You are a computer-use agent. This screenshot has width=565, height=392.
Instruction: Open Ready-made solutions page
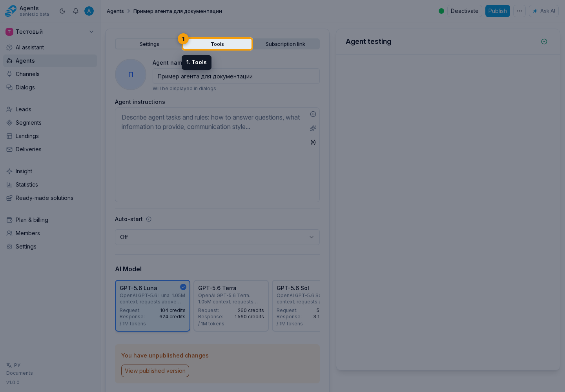50,198
